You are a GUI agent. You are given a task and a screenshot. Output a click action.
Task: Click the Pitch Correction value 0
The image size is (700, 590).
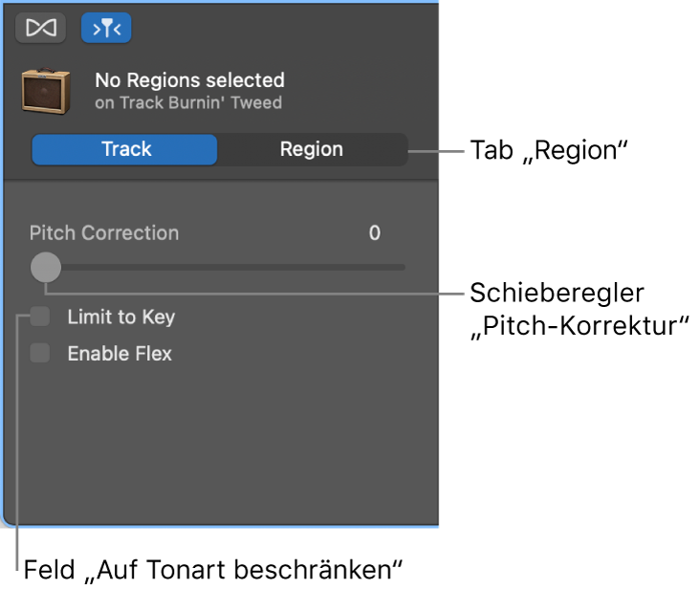pos(375,233)
